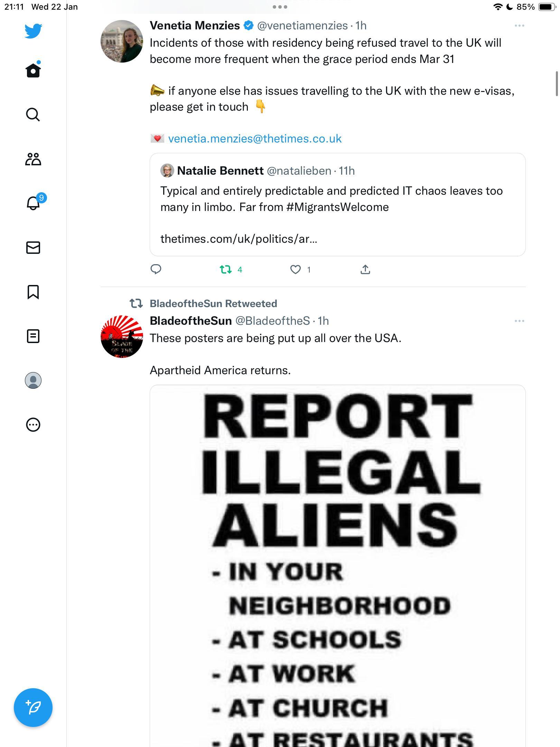Compose new tweet floating button
560x747 pixels.
click(x=33, y=708)
